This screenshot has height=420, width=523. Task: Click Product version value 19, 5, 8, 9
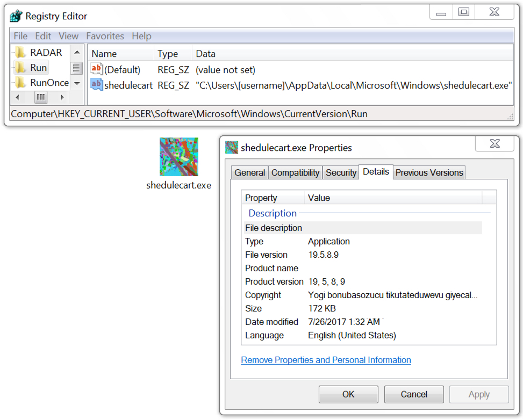click(327, 281)
